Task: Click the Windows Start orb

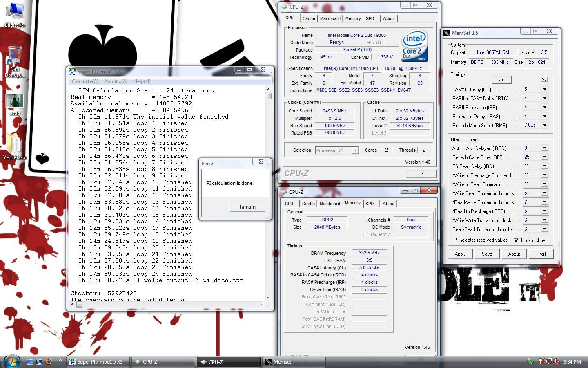Action: (11, 361)
